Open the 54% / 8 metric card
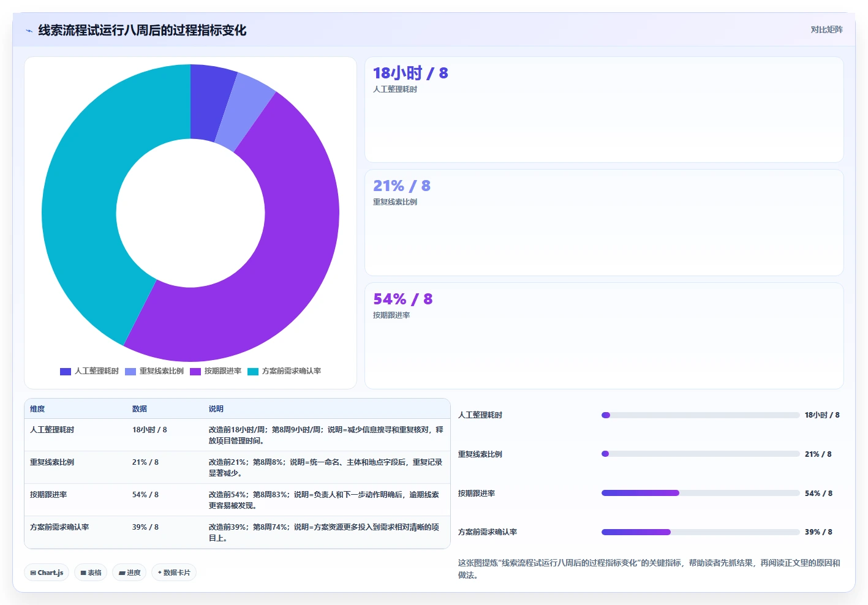868x605 pixels. coord(604,336)
